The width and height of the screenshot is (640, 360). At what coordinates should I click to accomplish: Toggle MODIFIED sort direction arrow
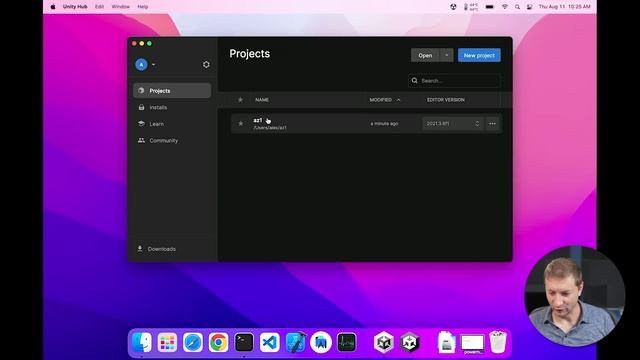point(398,100)
